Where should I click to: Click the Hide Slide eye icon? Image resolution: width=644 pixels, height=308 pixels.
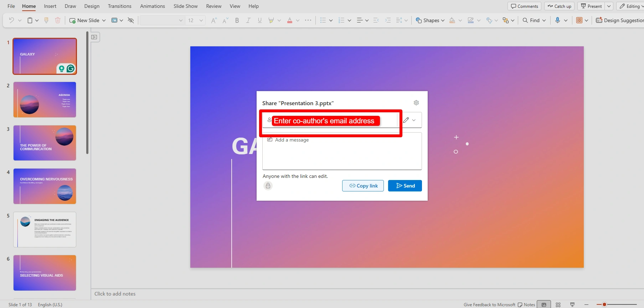tap(131, 20)
